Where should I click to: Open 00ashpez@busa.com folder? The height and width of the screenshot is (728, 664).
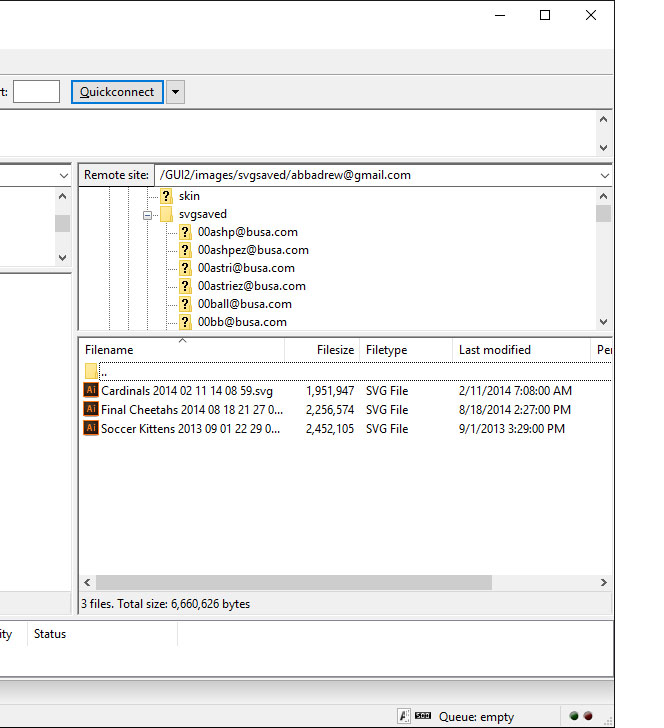pyautogui.click(x=253, y=250)
